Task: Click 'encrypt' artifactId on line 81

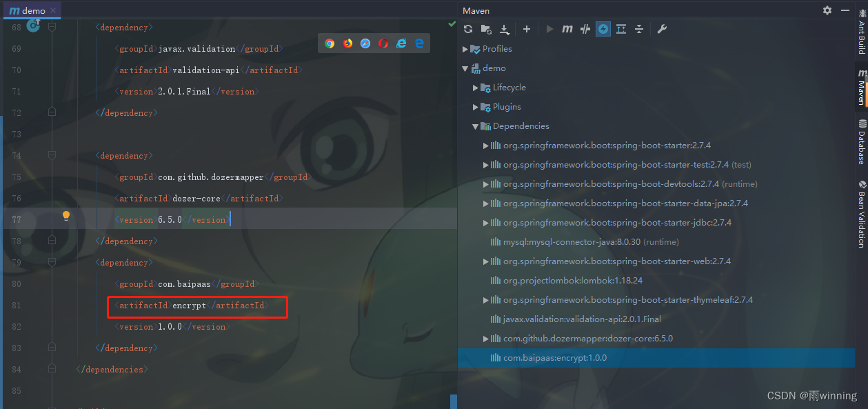Action: click(189, 306)
